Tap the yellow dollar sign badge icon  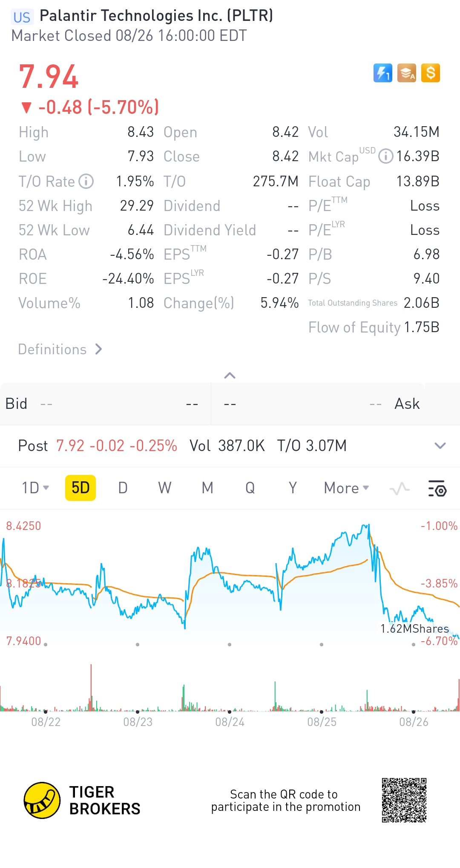431,73
